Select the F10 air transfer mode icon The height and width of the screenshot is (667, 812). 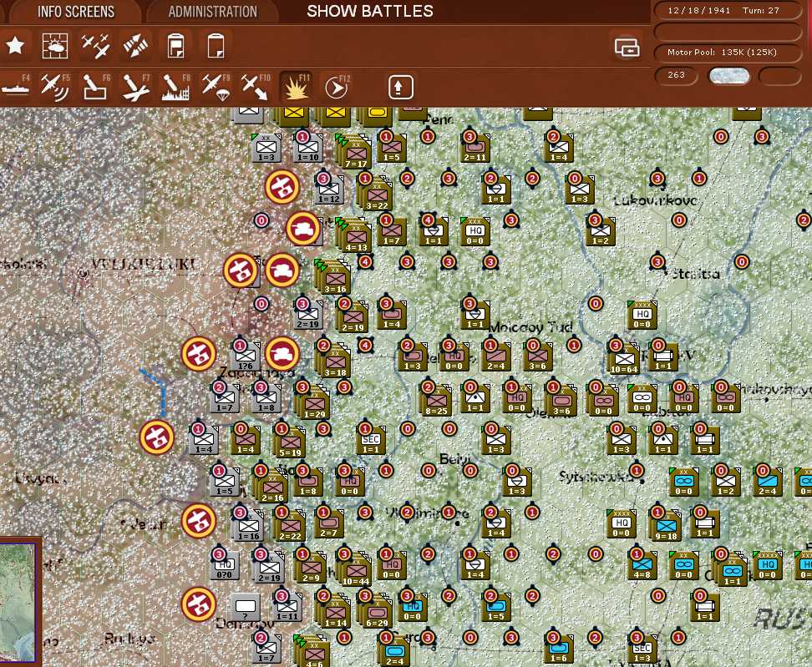click(x=256, y=87)
